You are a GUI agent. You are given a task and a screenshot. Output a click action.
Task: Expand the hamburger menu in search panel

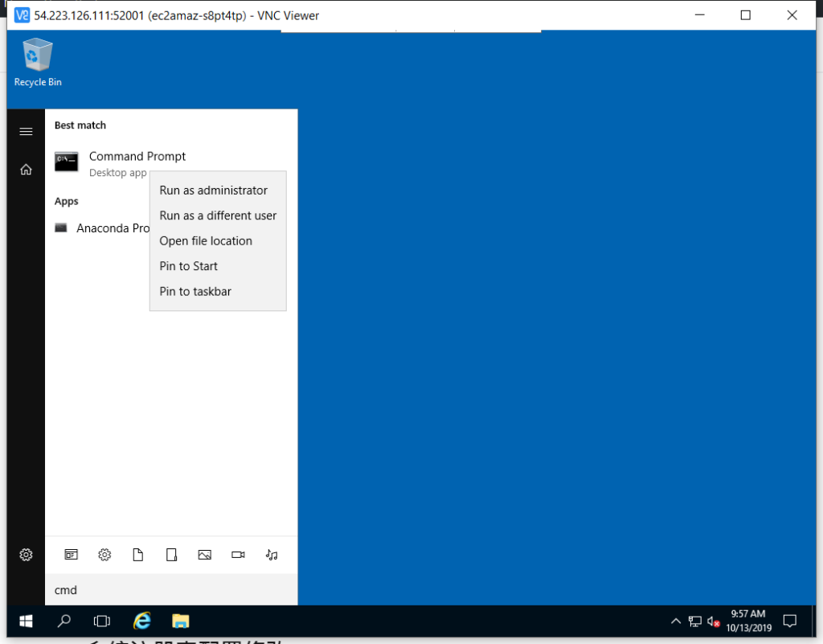coord(26,132)
